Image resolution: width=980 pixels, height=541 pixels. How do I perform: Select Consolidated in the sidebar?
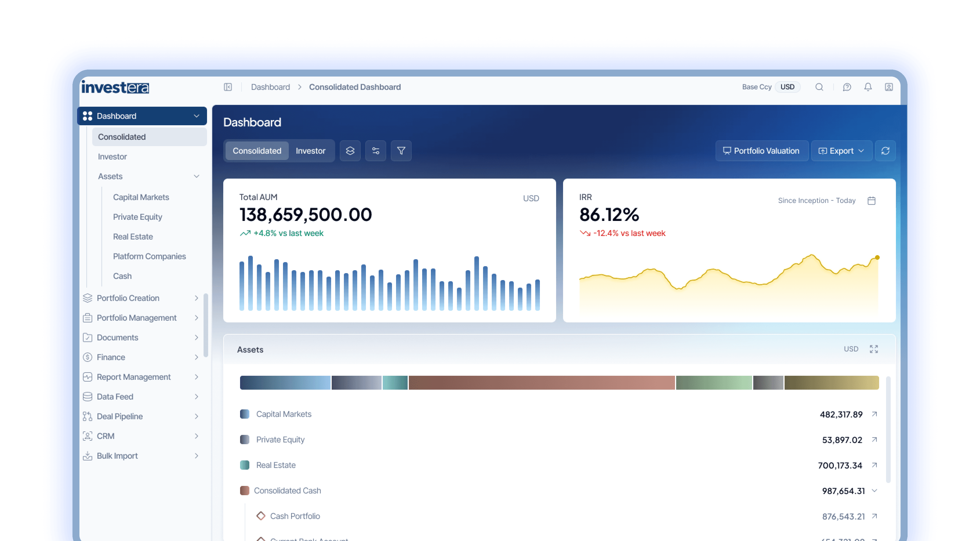pos(149,137)
